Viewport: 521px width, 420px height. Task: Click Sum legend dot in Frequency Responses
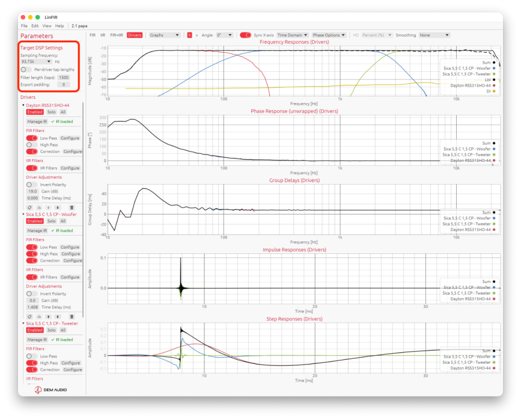pos(494,62)
